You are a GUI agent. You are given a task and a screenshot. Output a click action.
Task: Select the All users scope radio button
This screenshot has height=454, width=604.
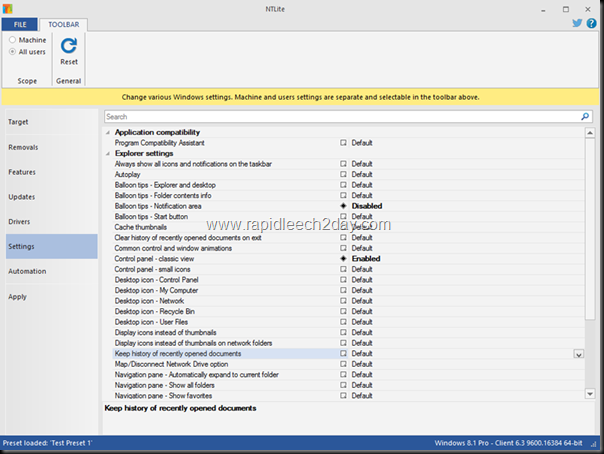tap(12, 52)
